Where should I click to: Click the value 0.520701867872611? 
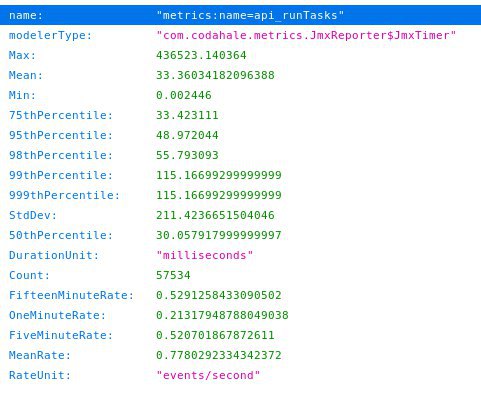tap(215, 335)
